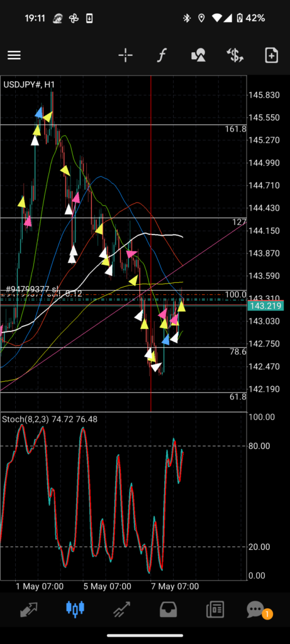Open the News tab
The image size is (290, 644).
215,609
